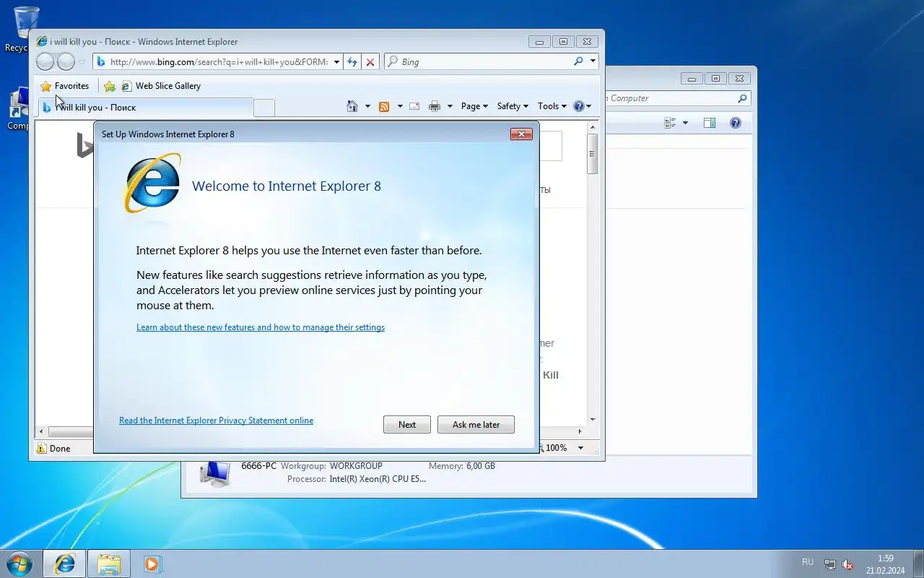The height and width of the screenshot is (578, 924).
Task: Click the horizontal scrollbar left arrow in IE
Action: point(41,431)
